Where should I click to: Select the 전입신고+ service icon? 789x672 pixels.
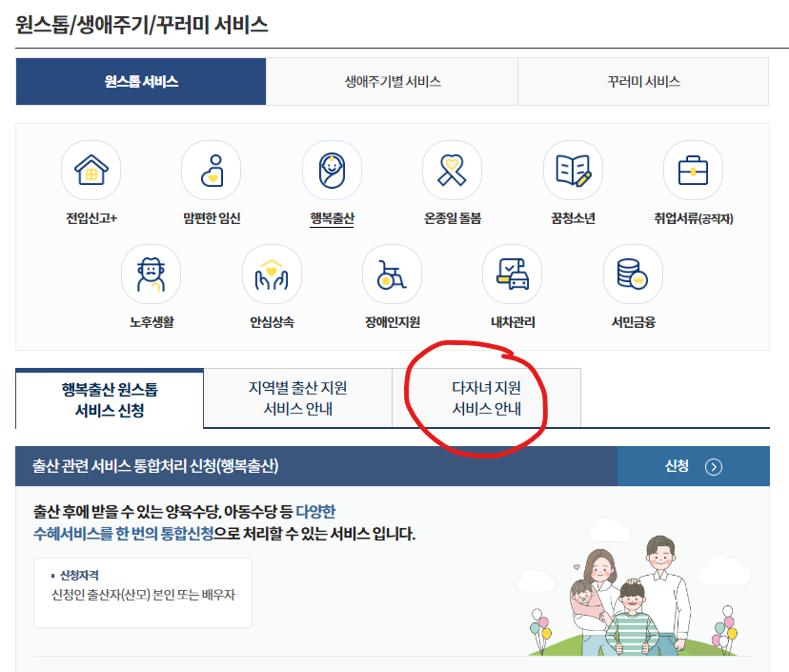(x=90, y=170)
